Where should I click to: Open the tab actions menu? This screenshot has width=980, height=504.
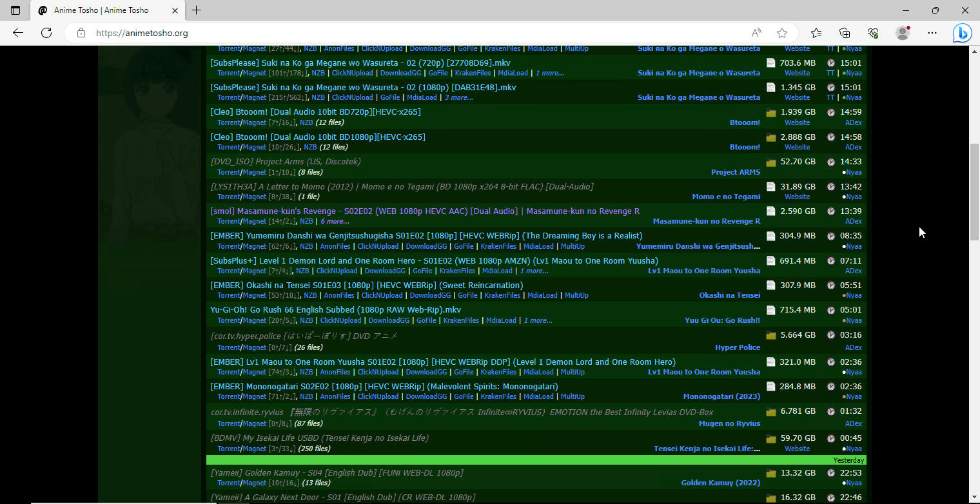[15, 10]
